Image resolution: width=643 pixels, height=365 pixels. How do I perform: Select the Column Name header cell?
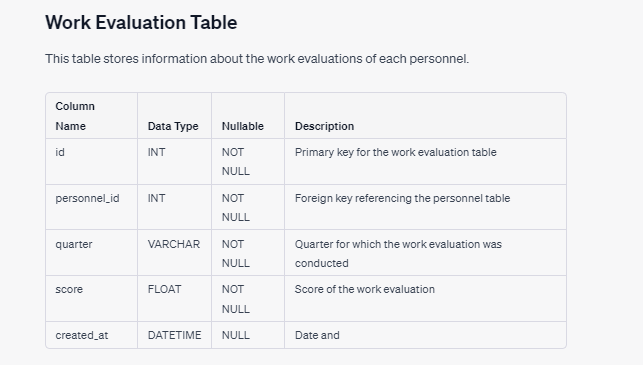[91, 116]
